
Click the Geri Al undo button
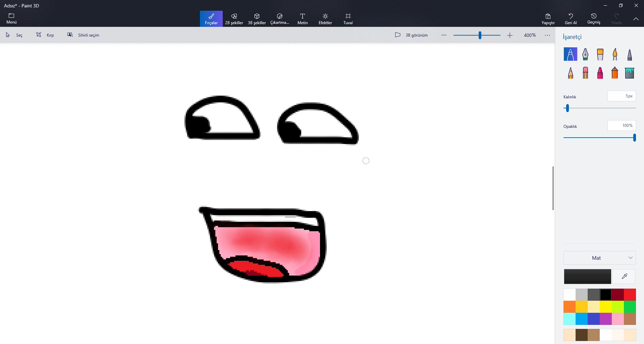point(571,19)
